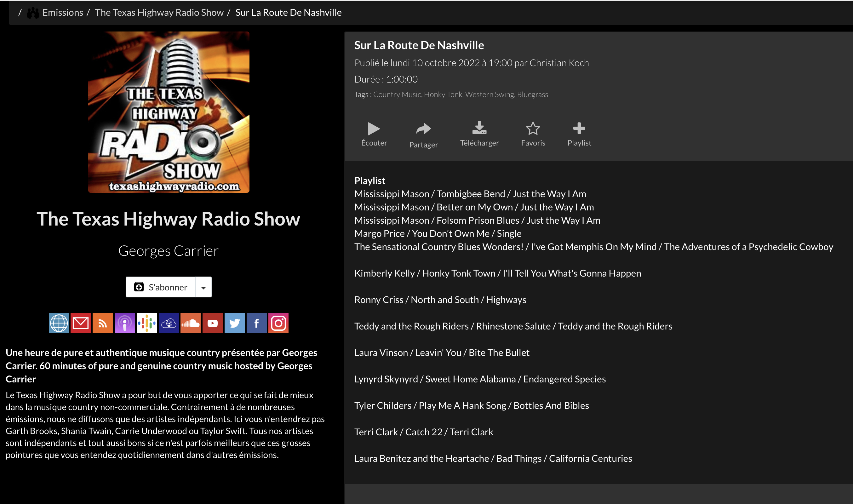Open the Western Swing tag

tap(489, 94)
